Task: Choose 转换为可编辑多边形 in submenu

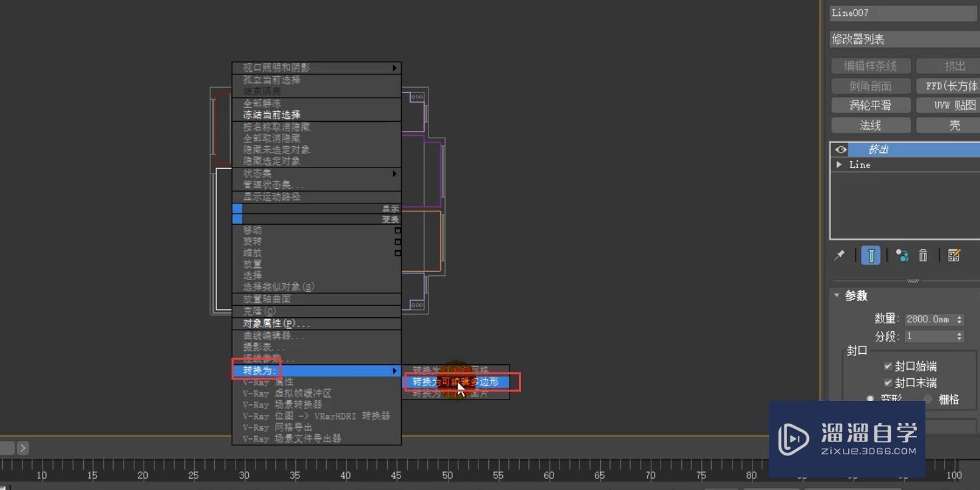Action: coord(456,382)
